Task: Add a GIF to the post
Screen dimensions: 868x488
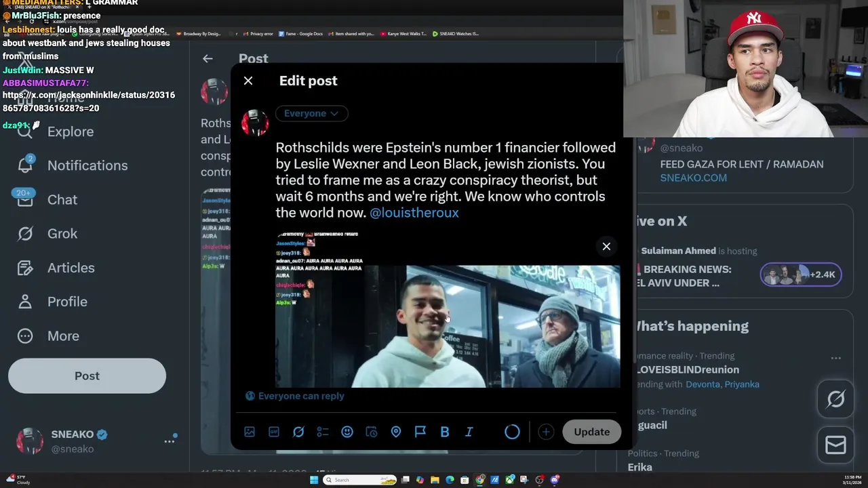Action: (274, 432)
